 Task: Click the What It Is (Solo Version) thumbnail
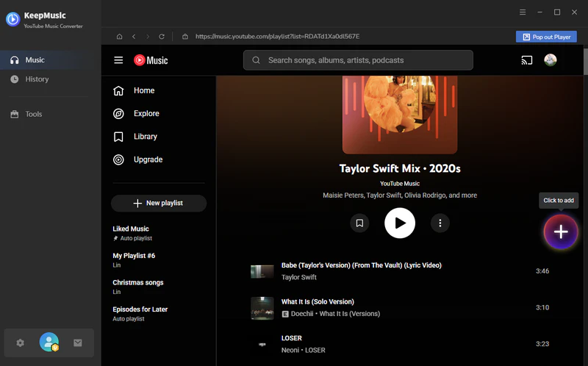(x=262, y=308)
